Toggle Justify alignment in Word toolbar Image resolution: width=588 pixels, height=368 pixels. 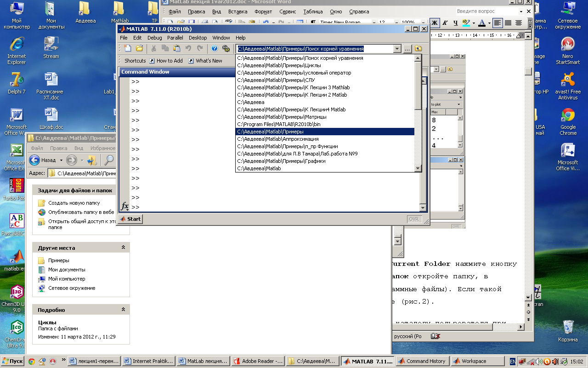(x=519, y=23)
